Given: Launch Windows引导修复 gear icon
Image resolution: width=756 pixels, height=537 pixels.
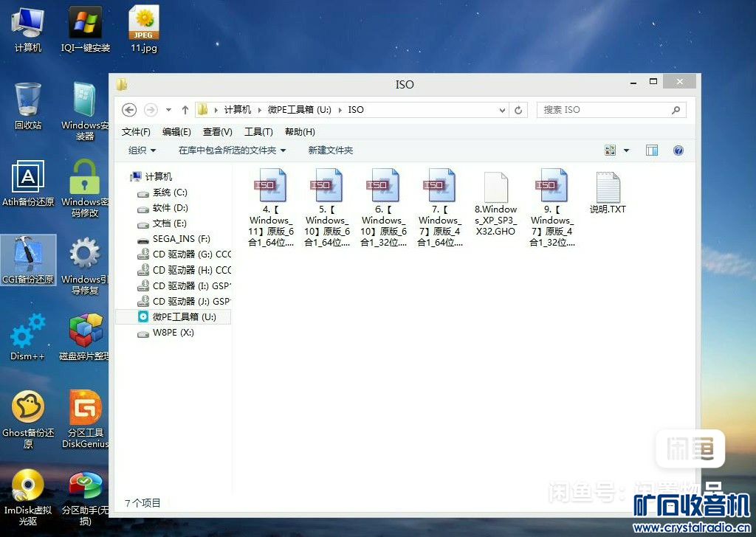Looking at the screenshot, I should tap(85, 266).
